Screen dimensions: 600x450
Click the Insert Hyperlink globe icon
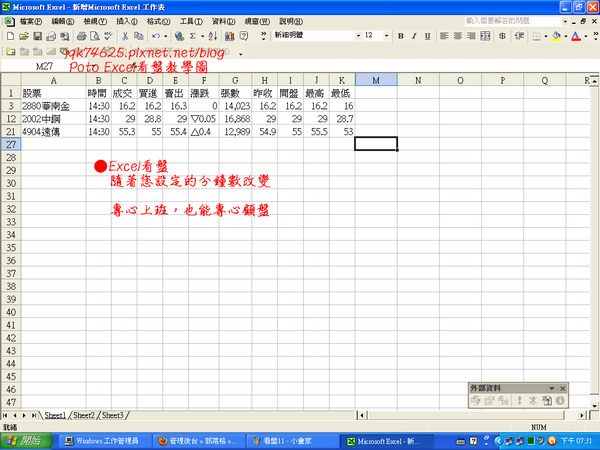[179, 36]
